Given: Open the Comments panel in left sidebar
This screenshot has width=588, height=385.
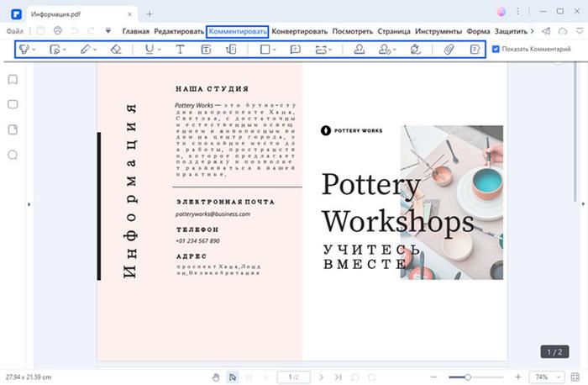Looking at the screenshot, I should pyautogui.click(x=13, y=105).
